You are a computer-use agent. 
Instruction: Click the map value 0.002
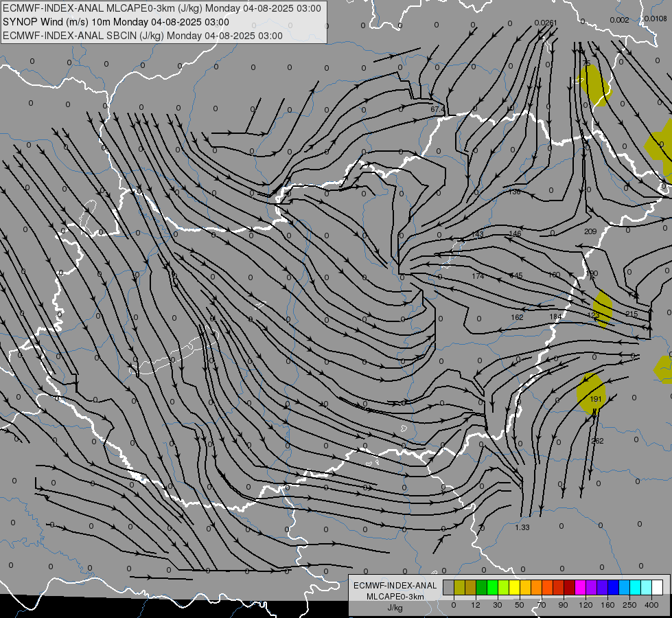point(619,20)
